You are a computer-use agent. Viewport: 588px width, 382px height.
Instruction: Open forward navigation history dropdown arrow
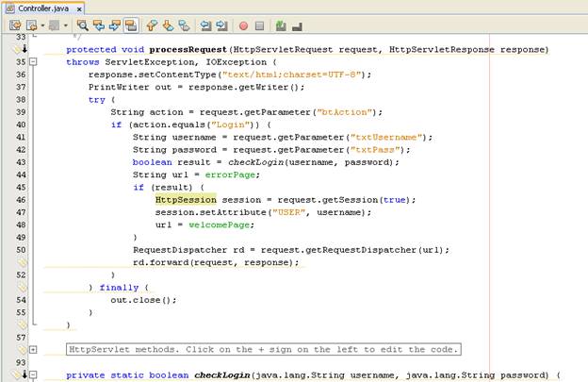[x=66, y=25]
